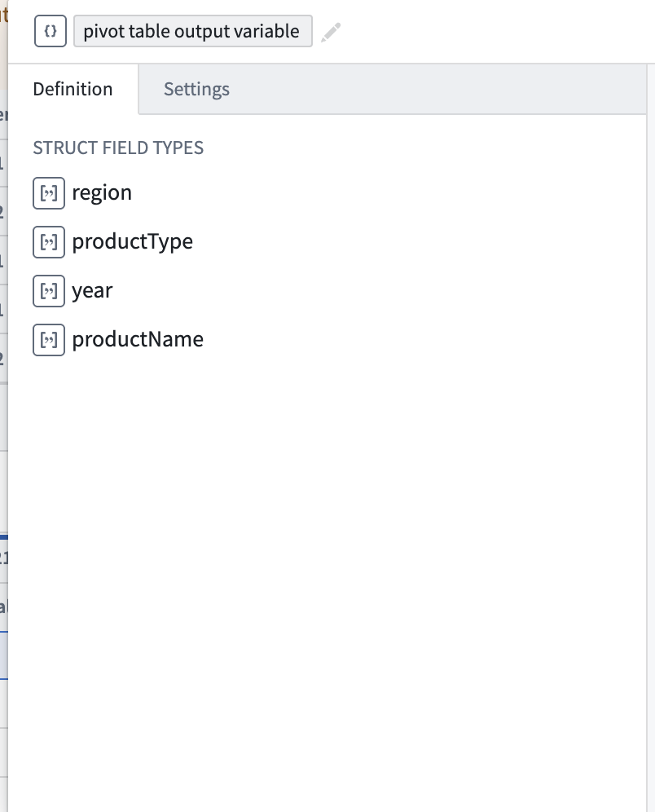The width and height of the screenshot is (655, 812).
Task: Click the STRUCT FIELD TYPES heading
Action: [118, 148]
